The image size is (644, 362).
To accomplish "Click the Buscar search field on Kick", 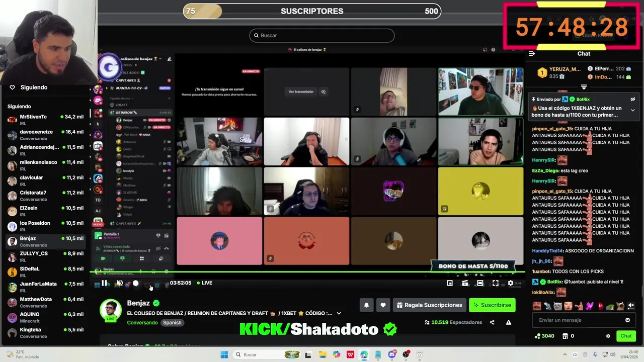I will 322,35.
